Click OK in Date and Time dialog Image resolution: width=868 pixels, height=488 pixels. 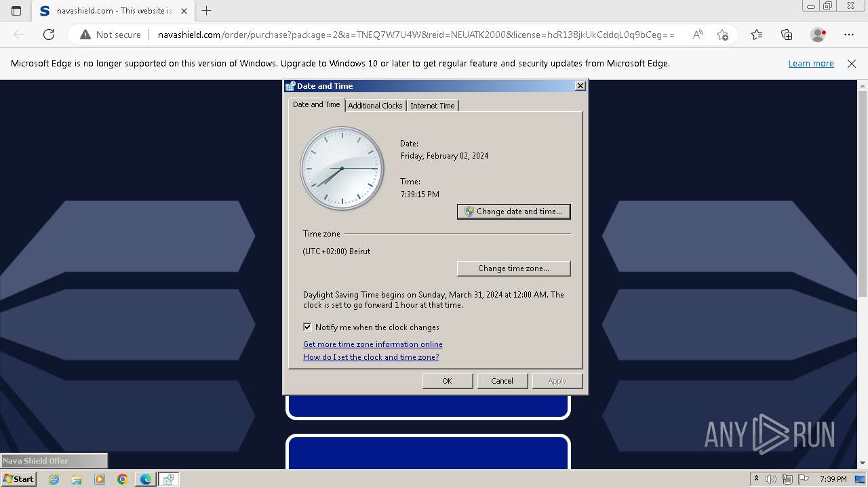[x=447, y=381]
